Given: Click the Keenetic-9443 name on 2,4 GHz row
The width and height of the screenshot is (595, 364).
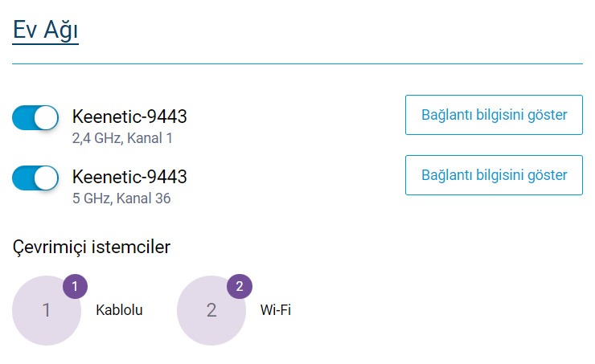Looking at the screenshot, I should click(129, 117).
